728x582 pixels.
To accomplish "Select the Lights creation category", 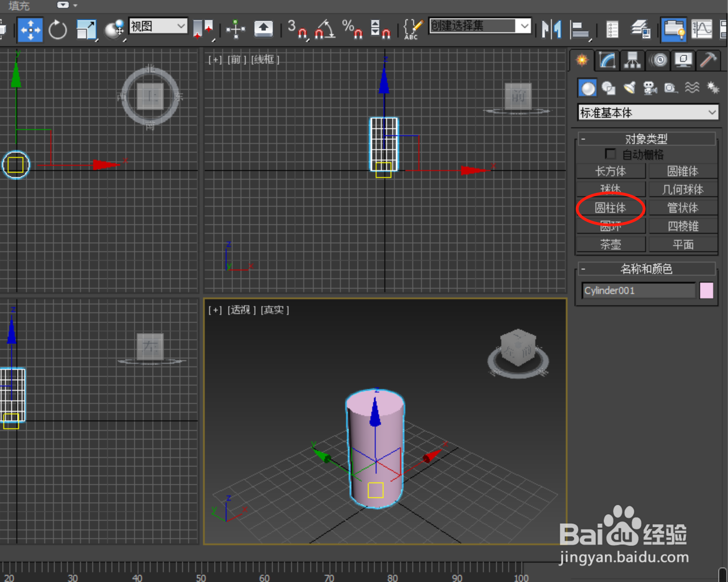I will tap(630, 88).
